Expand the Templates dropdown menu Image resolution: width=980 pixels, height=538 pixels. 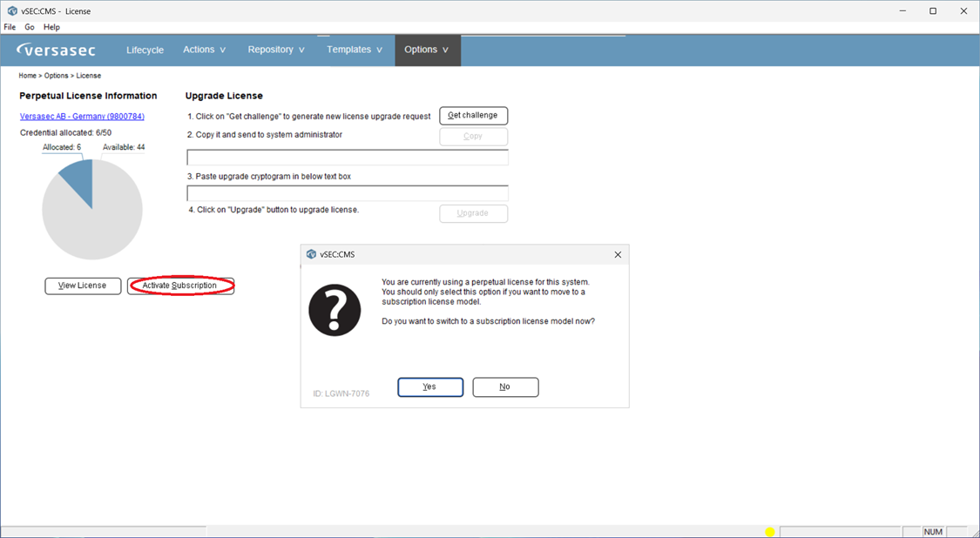355,50
